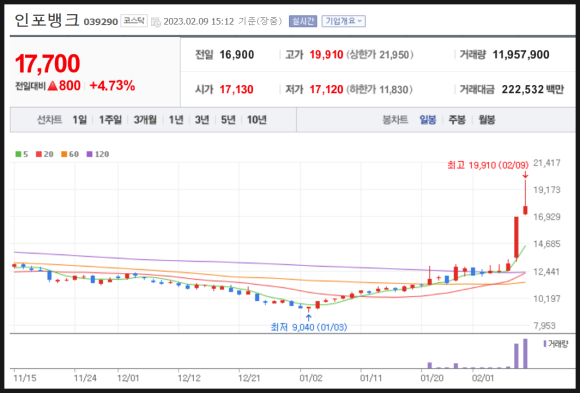The height and width of the screenshot is (393, 580).
Task: Switch to 일봉 daily candle chart
Action: 428,120
